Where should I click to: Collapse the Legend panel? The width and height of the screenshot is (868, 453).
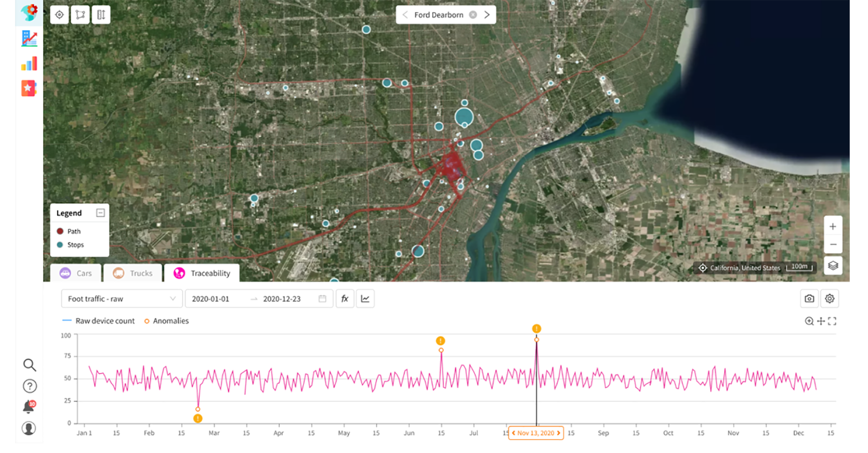tap(100, 213)
